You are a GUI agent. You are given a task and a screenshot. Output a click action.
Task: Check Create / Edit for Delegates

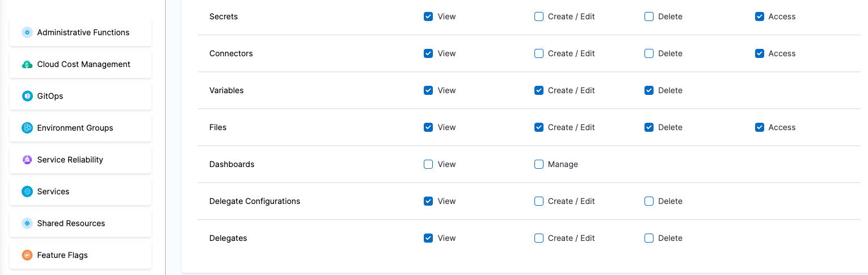click(539, 238)
